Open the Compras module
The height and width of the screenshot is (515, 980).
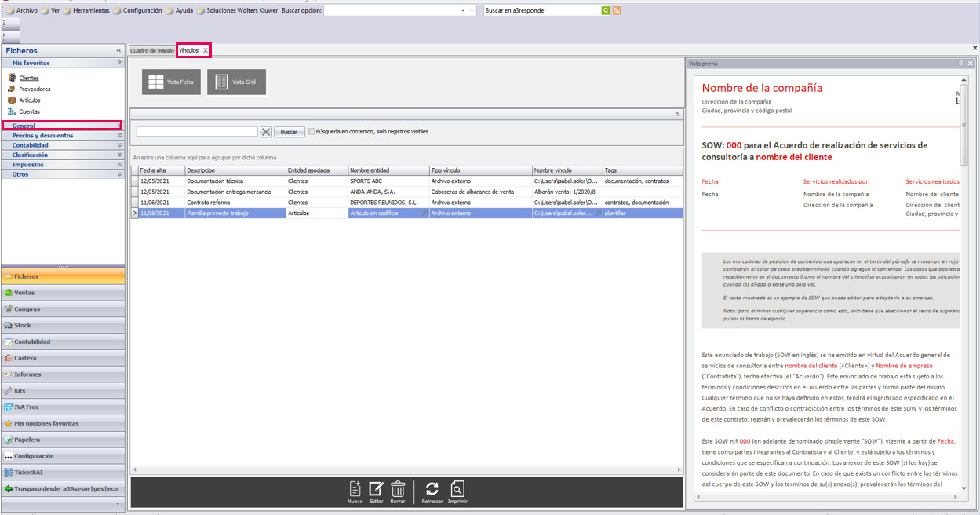tap(63, 309)
